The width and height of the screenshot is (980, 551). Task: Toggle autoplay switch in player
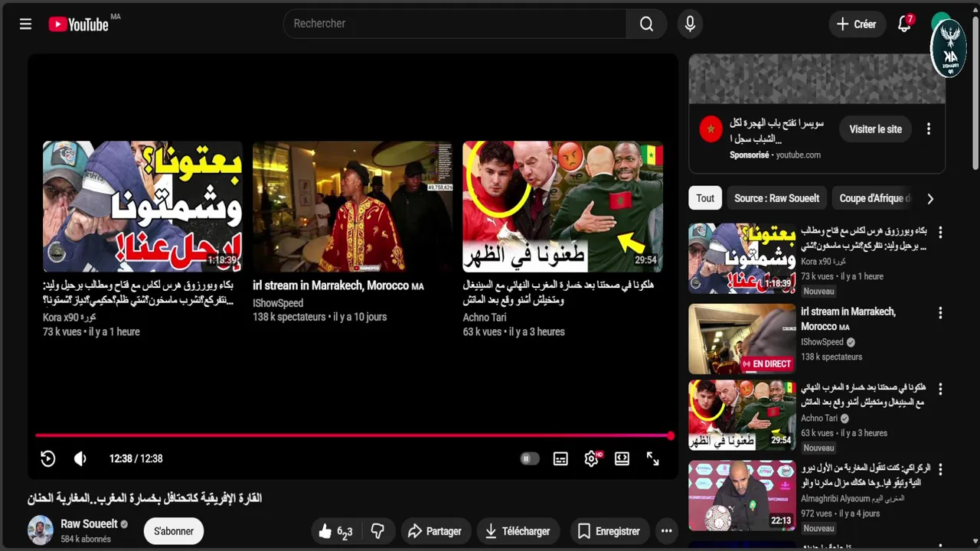click(529, 458)
